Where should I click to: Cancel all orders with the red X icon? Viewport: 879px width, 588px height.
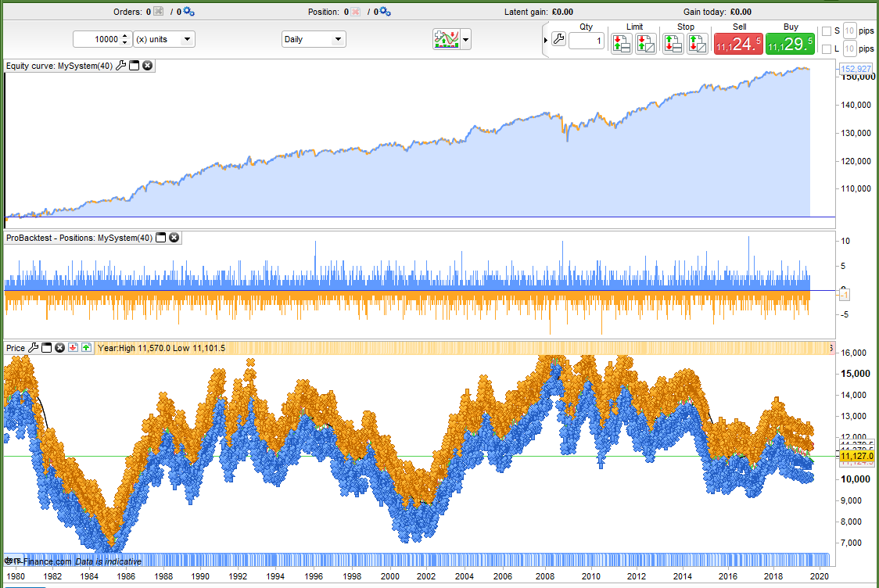tap(159, 12)
